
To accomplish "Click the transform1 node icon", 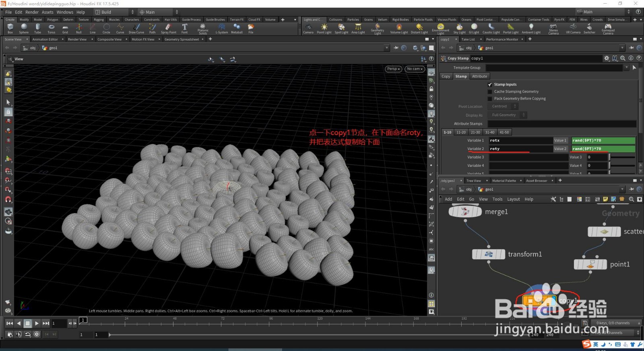I will point(489,254).
